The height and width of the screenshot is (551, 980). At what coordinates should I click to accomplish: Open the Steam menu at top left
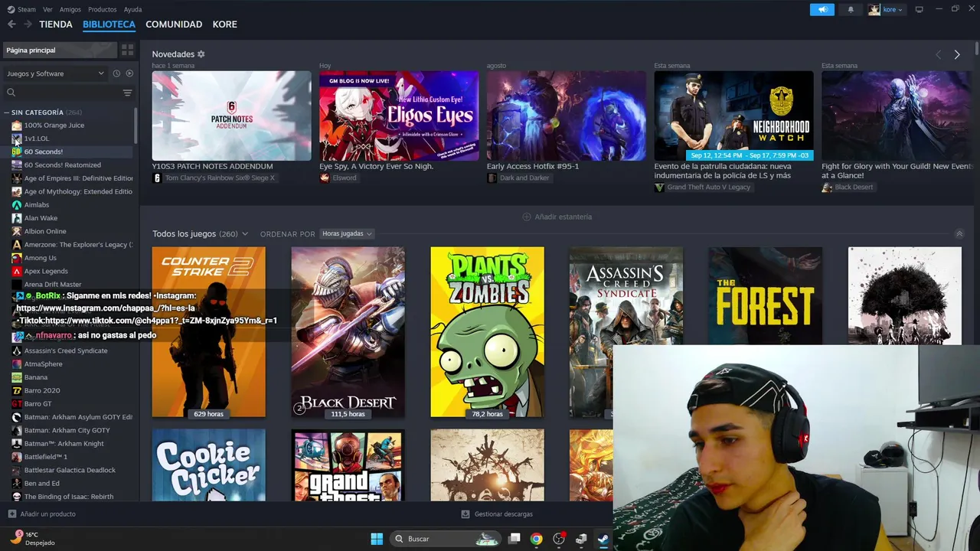[21, 9]
